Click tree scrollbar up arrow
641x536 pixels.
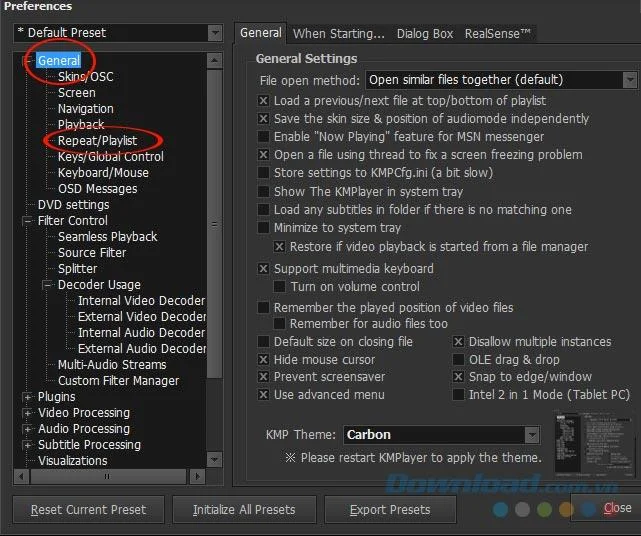(214, 61)
